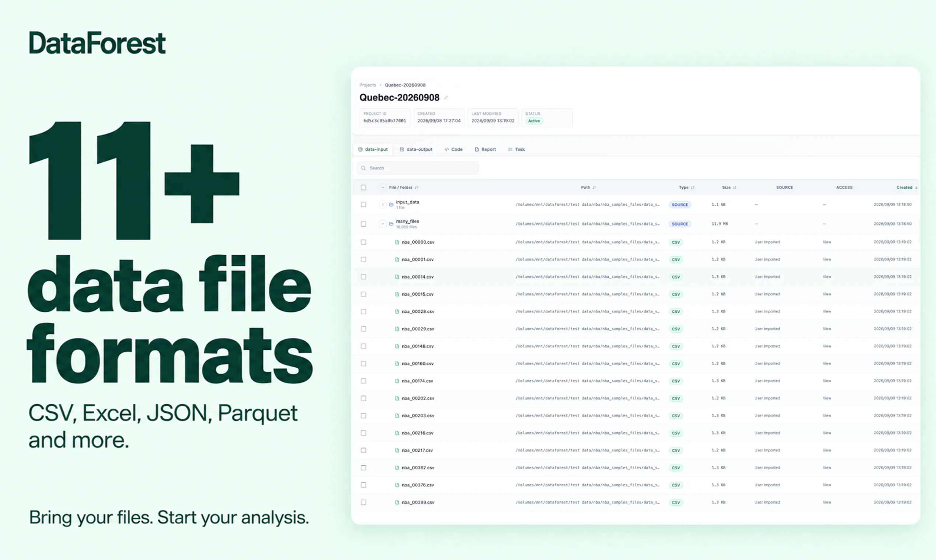Click the Active status badge
Screen dimensions: 936x560
534,121
